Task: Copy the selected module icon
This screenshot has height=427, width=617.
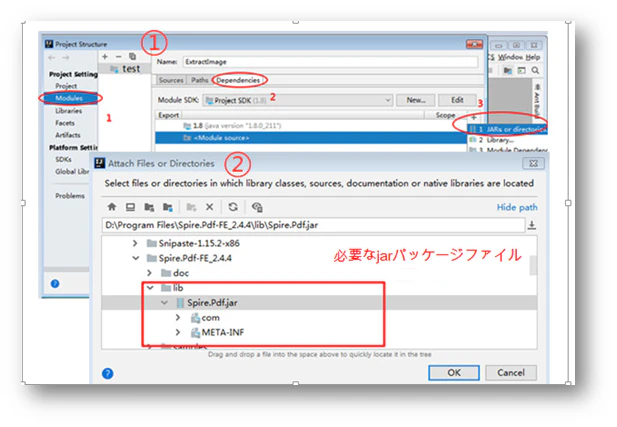Action: [x=133, y=57]
